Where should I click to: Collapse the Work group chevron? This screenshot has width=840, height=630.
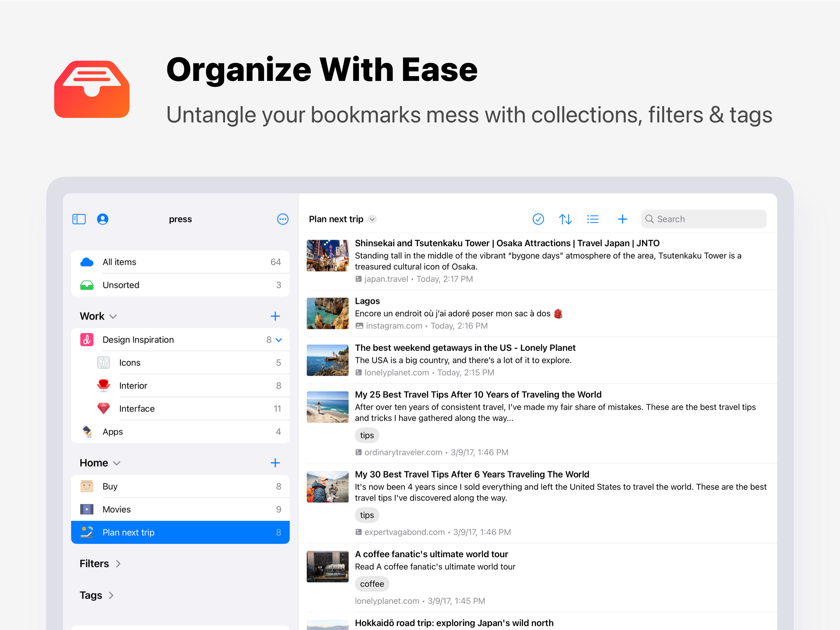point(113,317)
